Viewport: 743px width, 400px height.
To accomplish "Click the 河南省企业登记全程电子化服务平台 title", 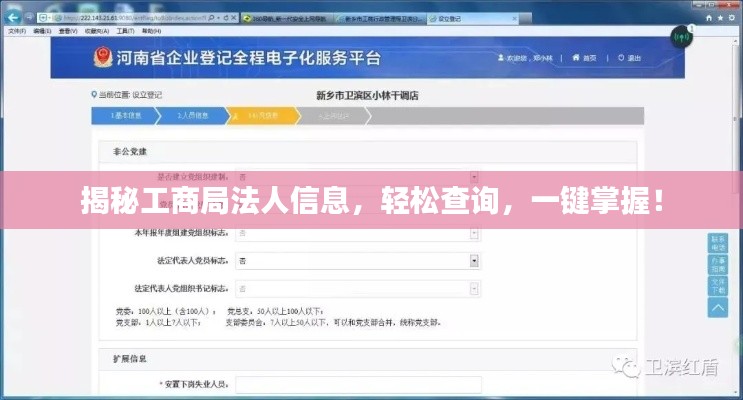I will tap(248, 58).
